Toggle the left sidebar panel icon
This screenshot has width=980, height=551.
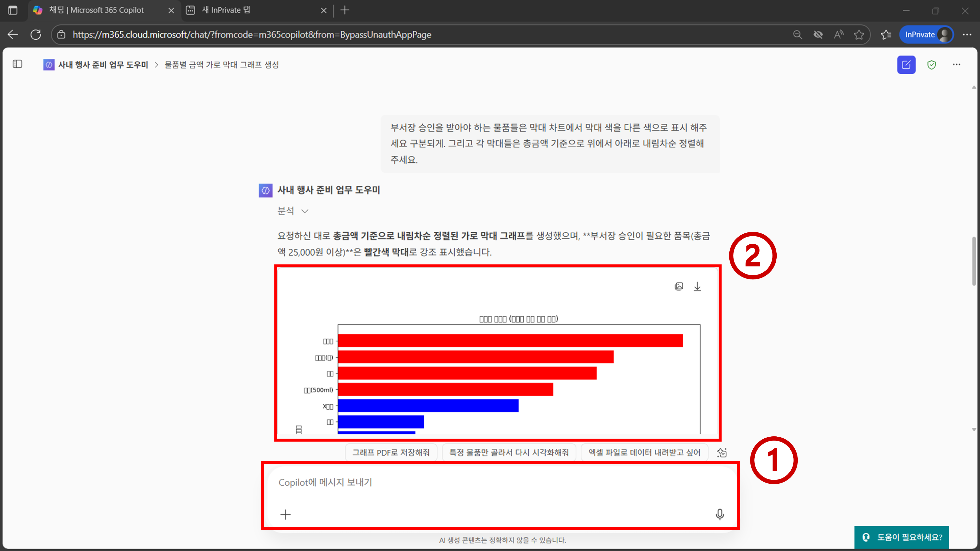[x=17, y=64]
